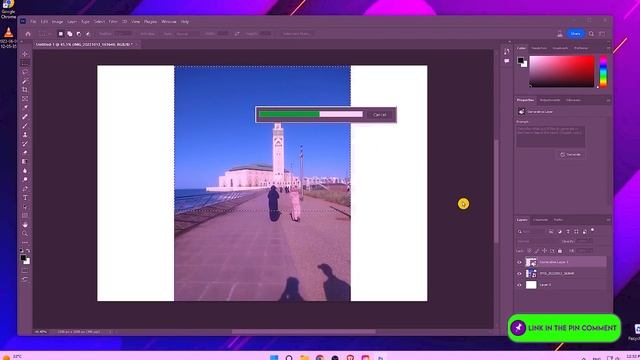This screenshot has height=360, width=640.
Task: Click the horizontal canvas scrollbar
Action: (304, 331)
